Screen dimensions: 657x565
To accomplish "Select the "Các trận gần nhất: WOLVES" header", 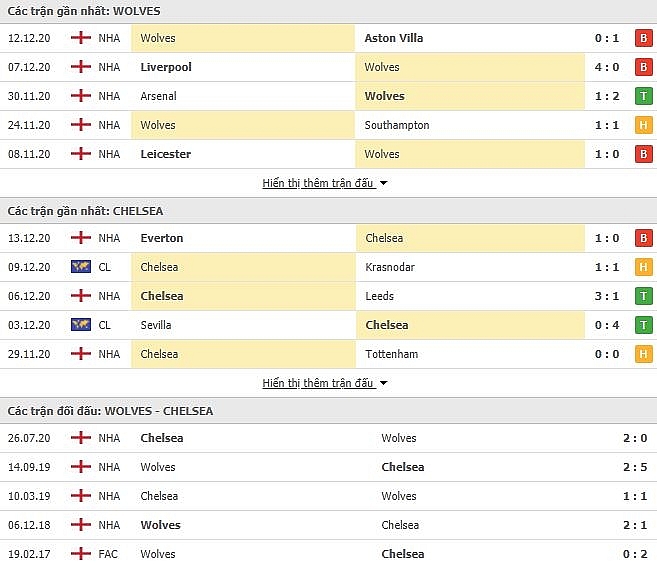I will coord(84,11).
